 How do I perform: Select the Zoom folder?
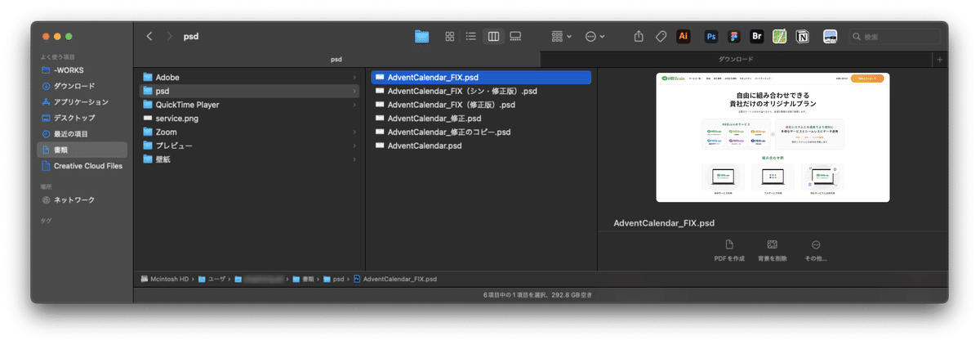point(249,132)
